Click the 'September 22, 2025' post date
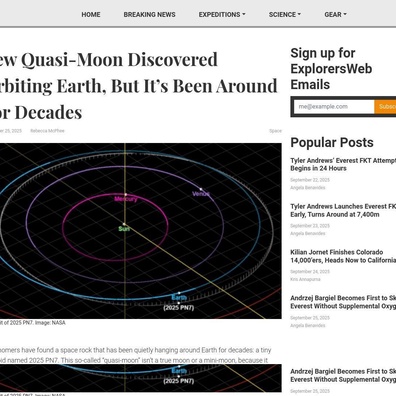The width and height of the screenshot is (396, 396). point(310,180)
